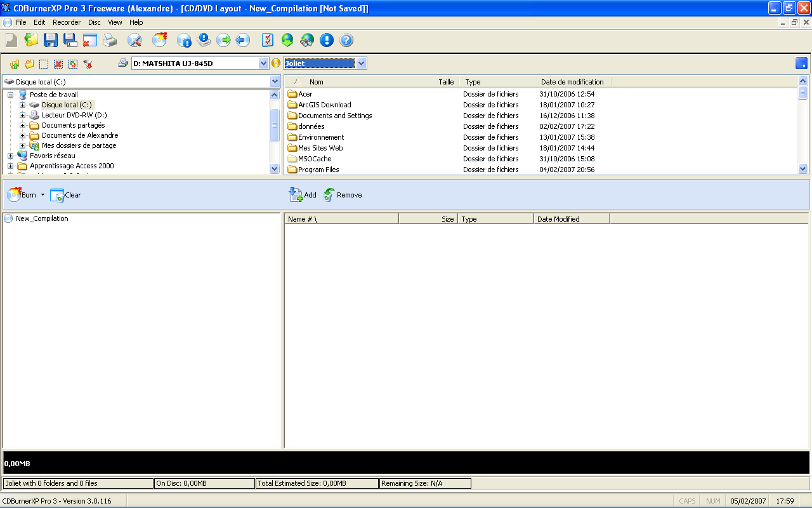The width and height of the screenshot is (812, 508).
Task: Save the compilation with floppy disk icon
Action: 51,40
